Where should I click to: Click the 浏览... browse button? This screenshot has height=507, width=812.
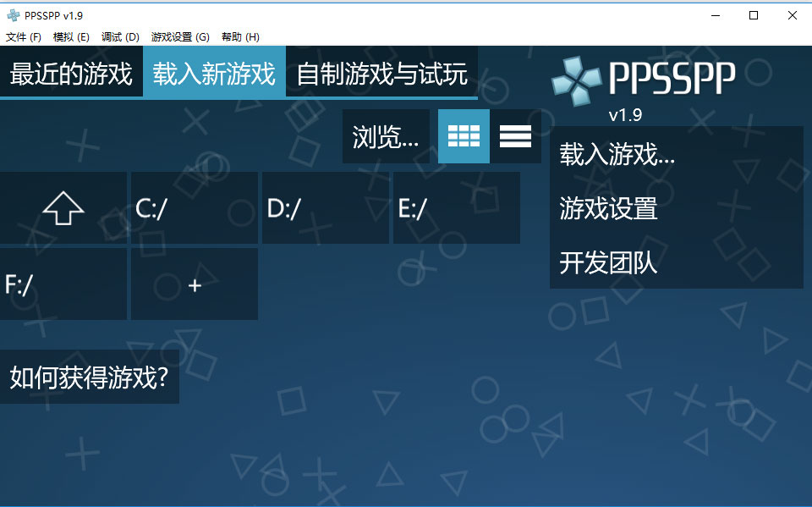(x=386, y=136)
